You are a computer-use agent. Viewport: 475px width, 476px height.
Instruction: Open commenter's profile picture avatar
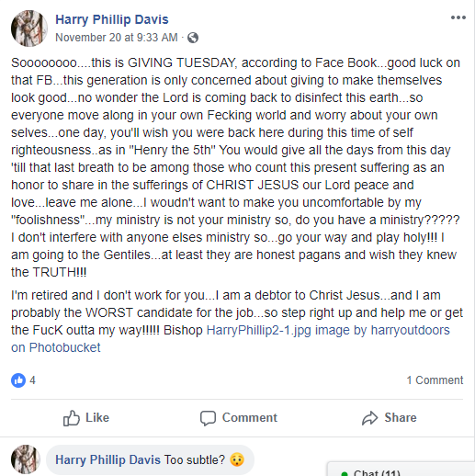pos(26,459)
